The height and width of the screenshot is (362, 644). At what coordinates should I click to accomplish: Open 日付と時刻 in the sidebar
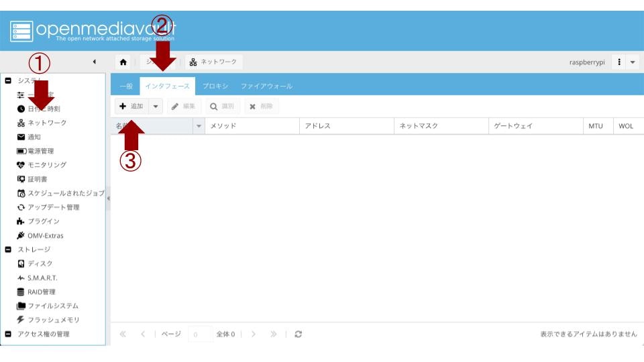44,109
